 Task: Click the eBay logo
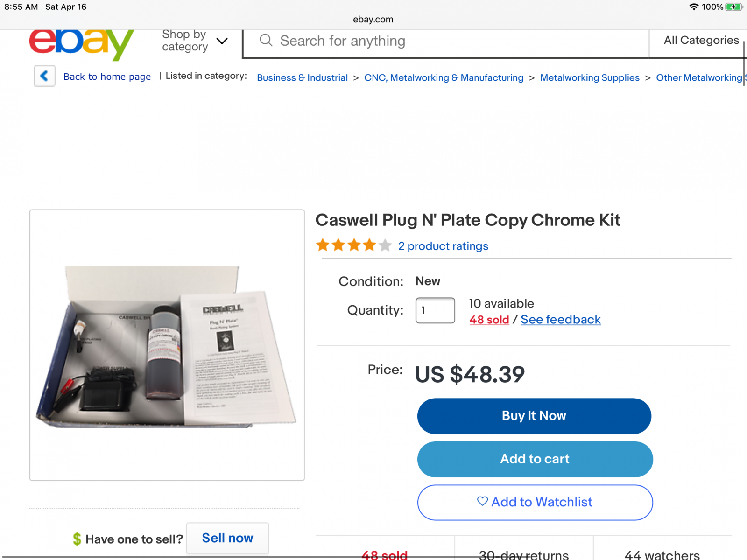point(82,44)
